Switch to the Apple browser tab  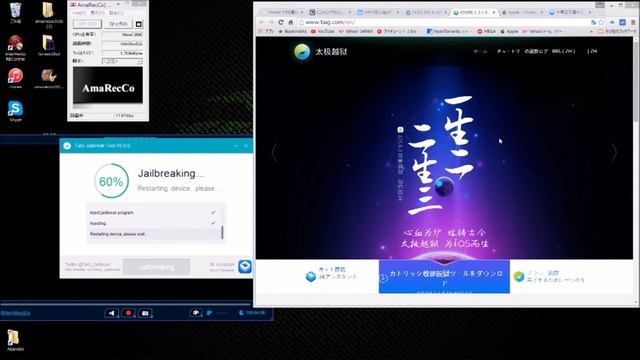522,12
